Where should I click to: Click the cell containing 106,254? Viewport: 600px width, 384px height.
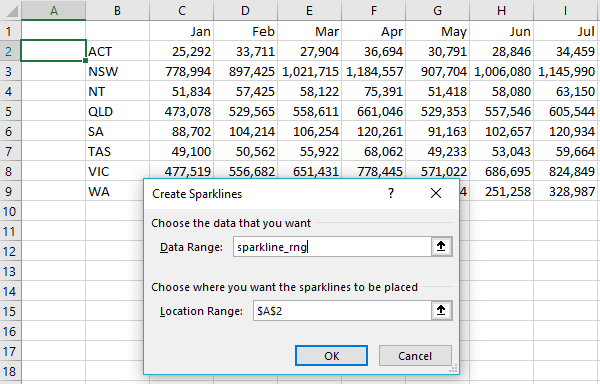click(x=310, y=131)
